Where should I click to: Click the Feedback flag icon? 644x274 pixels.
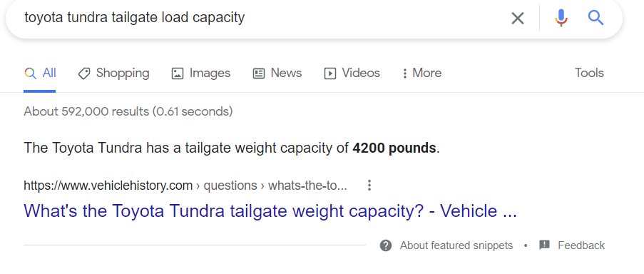tap(544, 245)
